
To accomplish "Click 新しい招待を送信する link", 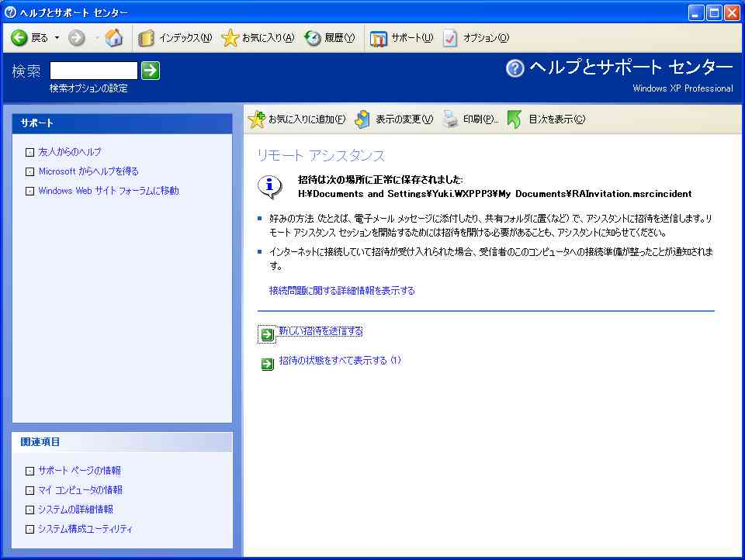I will pos(321,331).
